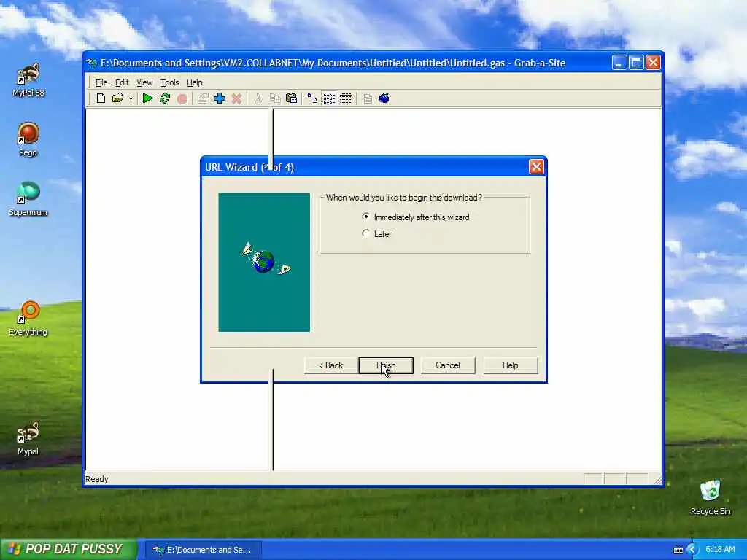Open the properties toolbar icon
This screenshot has height=560, width=747.
click(203, 98)
